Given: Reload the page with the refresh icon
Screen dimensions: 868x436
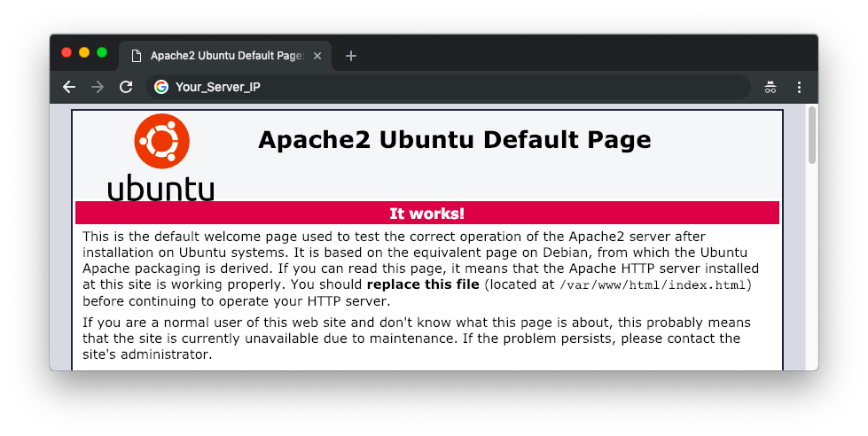Looking at the screenshot, I should click(x=126, y=87).
